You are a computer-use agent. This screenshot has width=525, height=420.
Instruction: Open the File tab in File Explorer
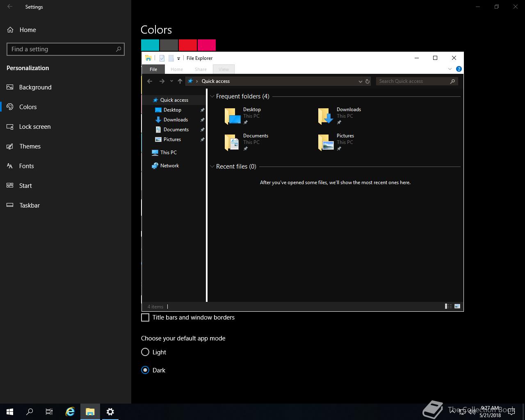(153, 69)
